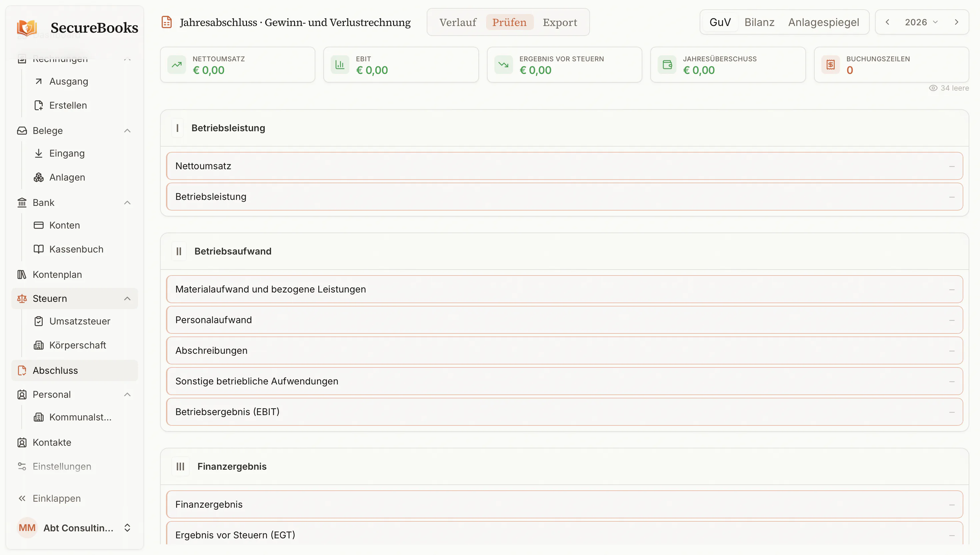Open the 2026 year dropdown
Screen dimensions: 980x555
[921, 22]
